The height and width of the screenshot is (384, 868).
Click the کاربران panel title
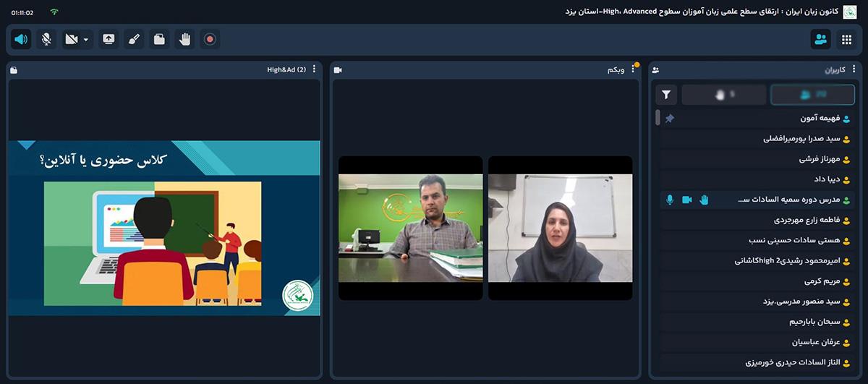[835, 70]
